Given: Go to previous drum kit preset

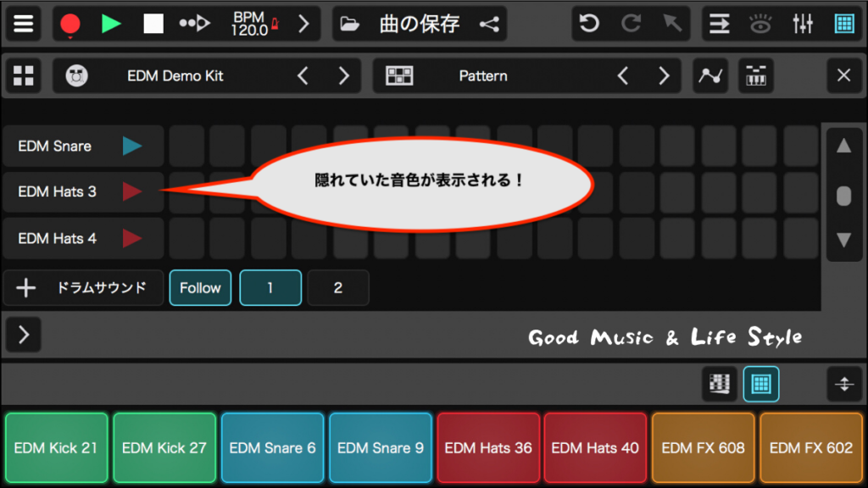Looking at the screenshot, I should pyautogui.click(x=303, y=75).
